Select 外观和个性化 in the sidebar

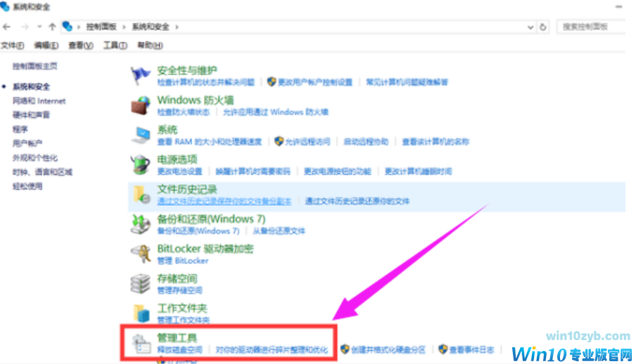click(35, 157)
